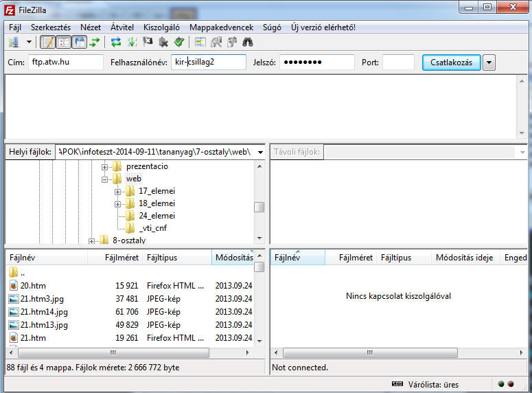Sort local files by Módosítás column
Viewport: 532px width, 393px height.
point(233,258)
